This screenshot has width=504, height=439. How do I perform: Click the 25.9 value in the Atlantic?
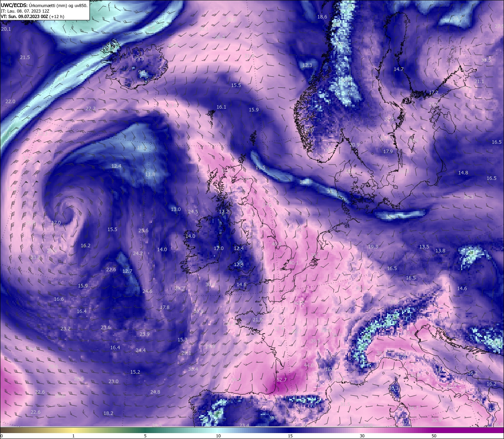tap(145, 334)
